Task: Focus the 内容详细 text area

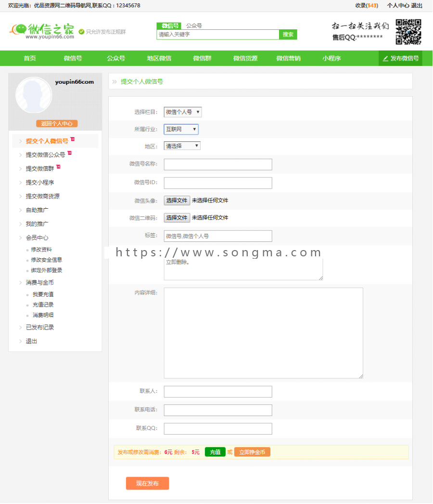Action: (264, 333)
